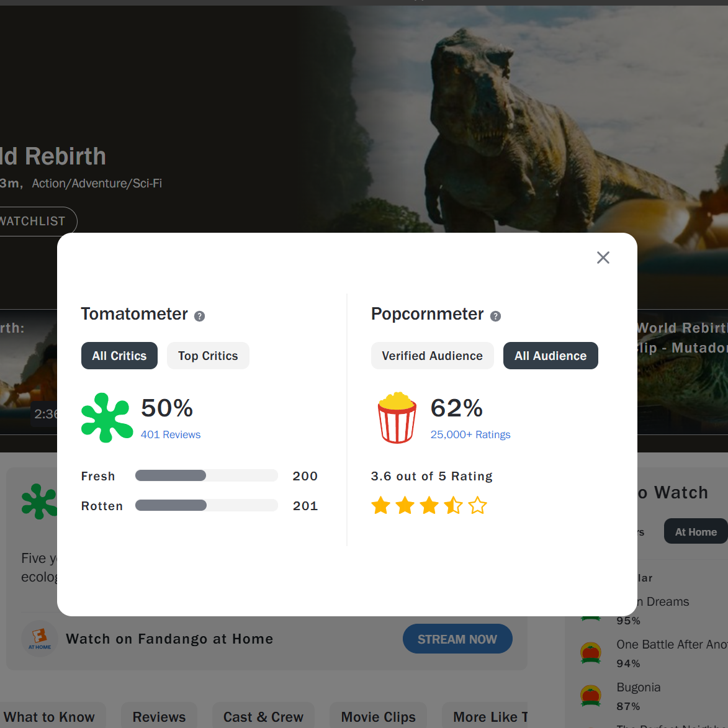
Task: Click the 87% score under Bugonia
Action: click(x=628, y=706)
